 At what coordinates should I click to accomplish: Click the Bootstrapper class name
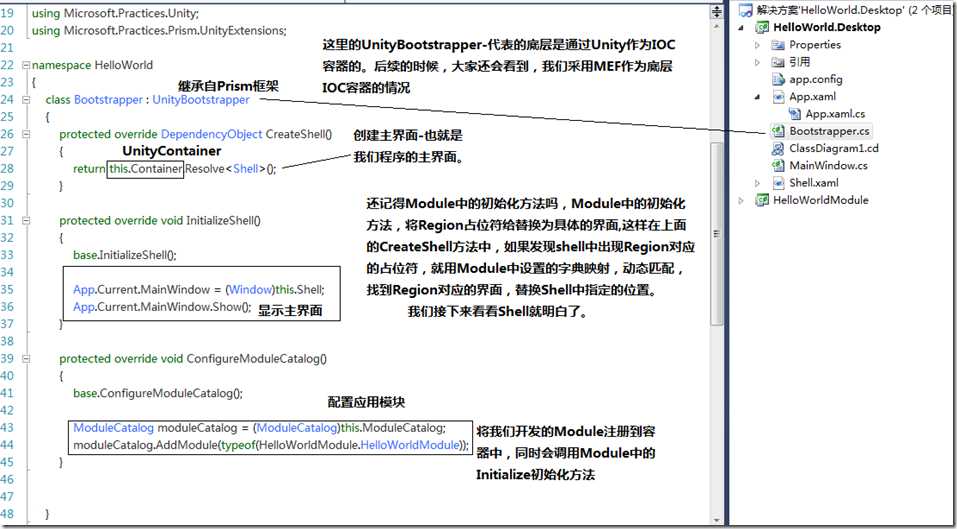pyautogui.click(x=108, y=99)
